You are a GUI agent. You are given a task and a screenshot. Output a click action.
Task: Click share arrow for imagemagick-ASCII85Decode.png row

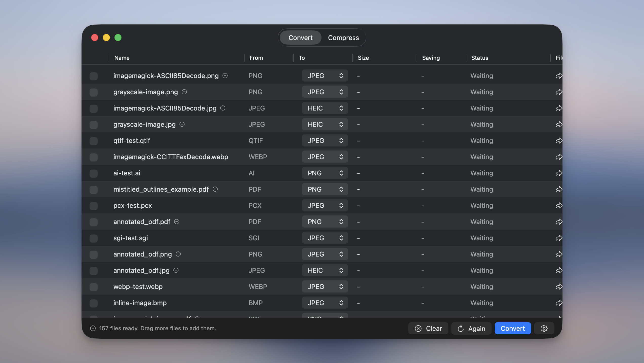(559, 76)
